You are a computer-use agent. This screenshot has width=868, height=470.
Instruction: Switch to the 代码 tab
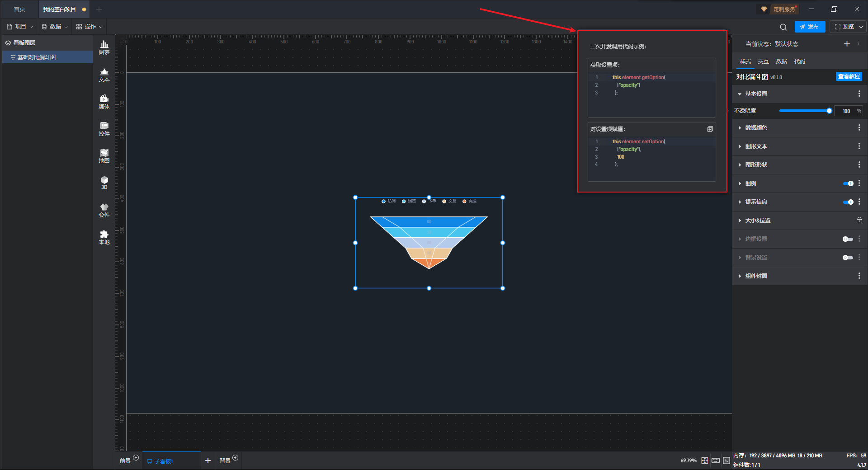coord(799,61)
